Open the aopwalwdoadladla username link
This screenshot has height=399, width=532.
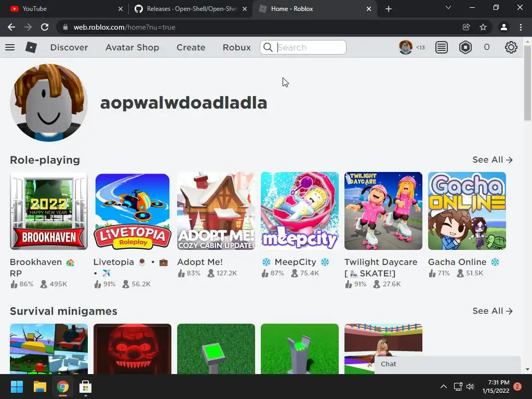pyautogui.click(x=183, y=103)
